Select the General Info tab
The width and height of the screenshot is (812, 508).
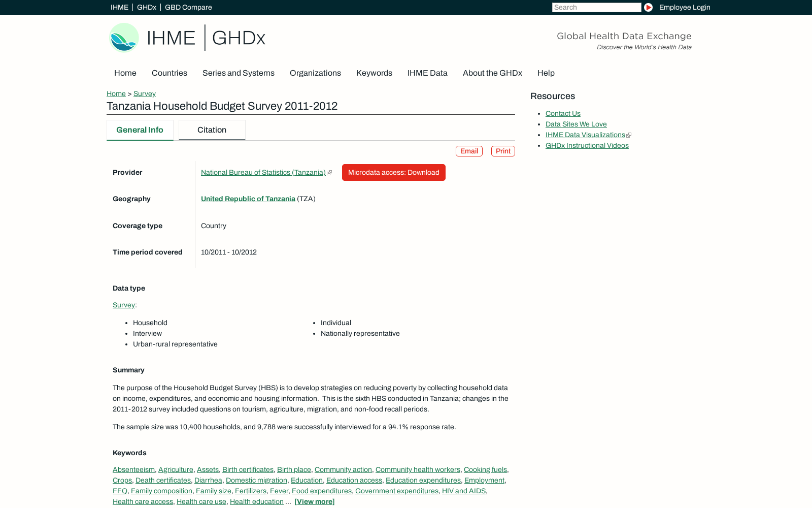click(x=140, y=130)
